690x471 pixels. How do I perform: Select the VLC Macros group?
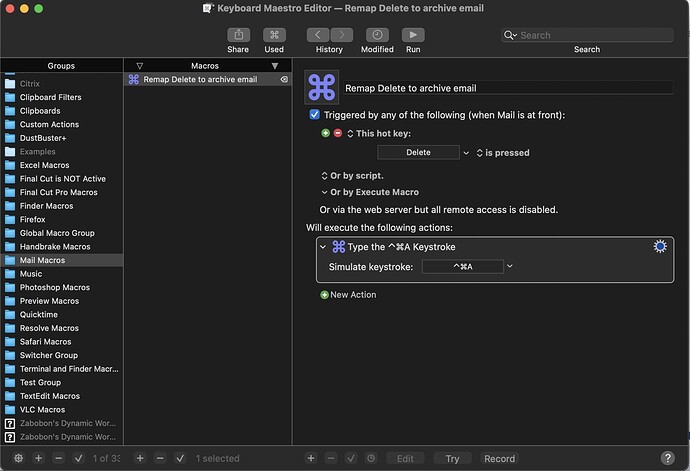(62, 410)
